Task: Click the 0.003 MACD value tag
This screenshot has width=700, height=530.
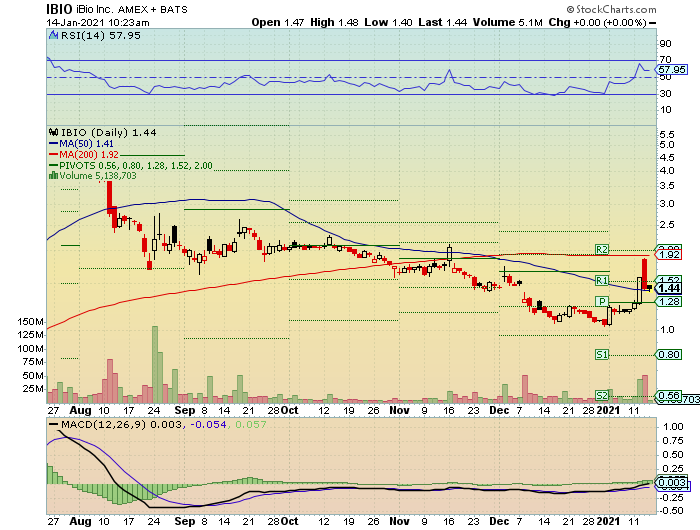Action: [671, 483]
